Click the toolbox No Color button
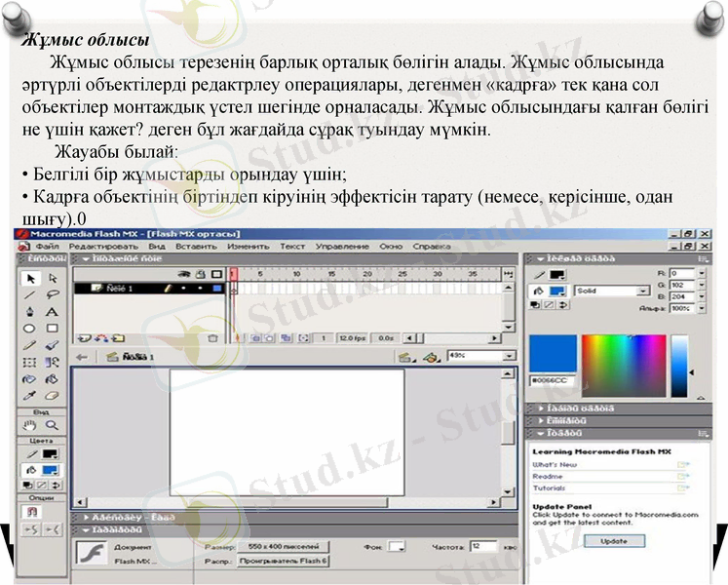 coord(42,486)
